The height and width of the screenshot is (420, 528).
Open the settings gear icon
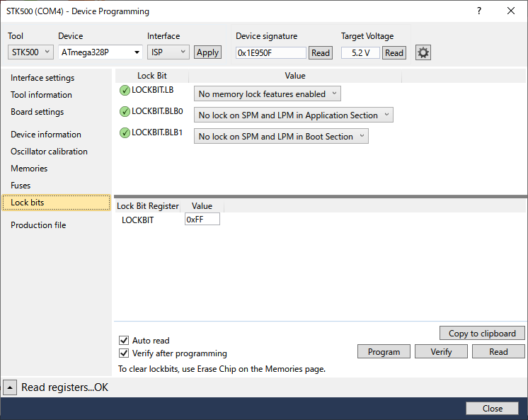[x=423, y=52]
